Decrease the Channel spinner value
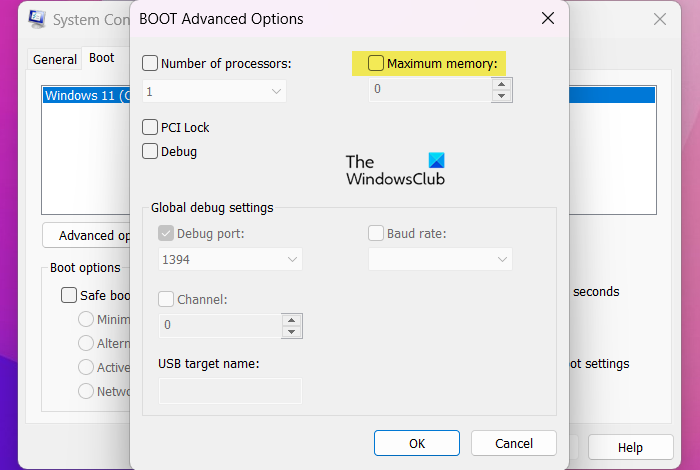Screen dimensions: 700x470 pos(291,332)
